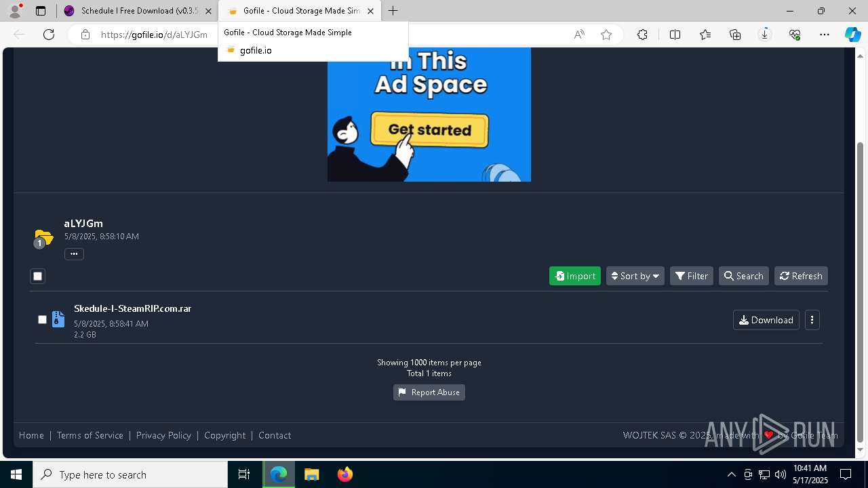This screenshot has height=488, width=868.
Task: Download the Skedule-I-SteamRIP.com.rar file
Action: tap(766, 320)
